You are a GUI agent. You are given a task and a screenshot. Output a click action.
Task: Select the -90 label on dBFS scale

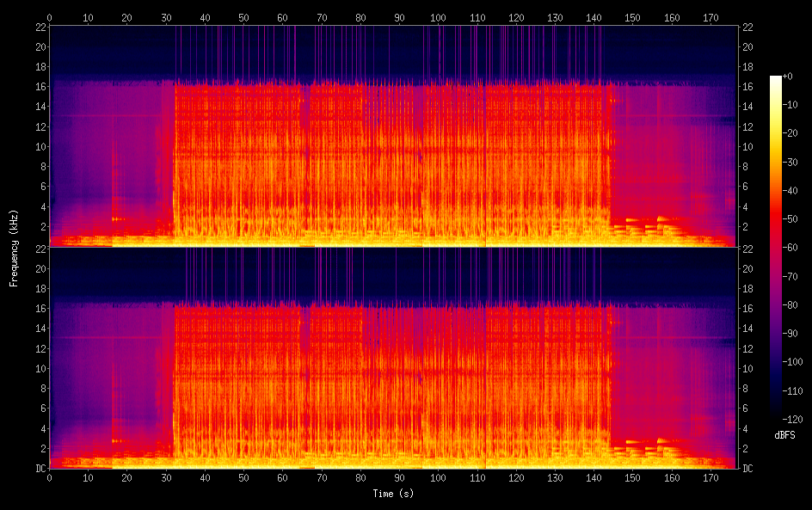790,333
